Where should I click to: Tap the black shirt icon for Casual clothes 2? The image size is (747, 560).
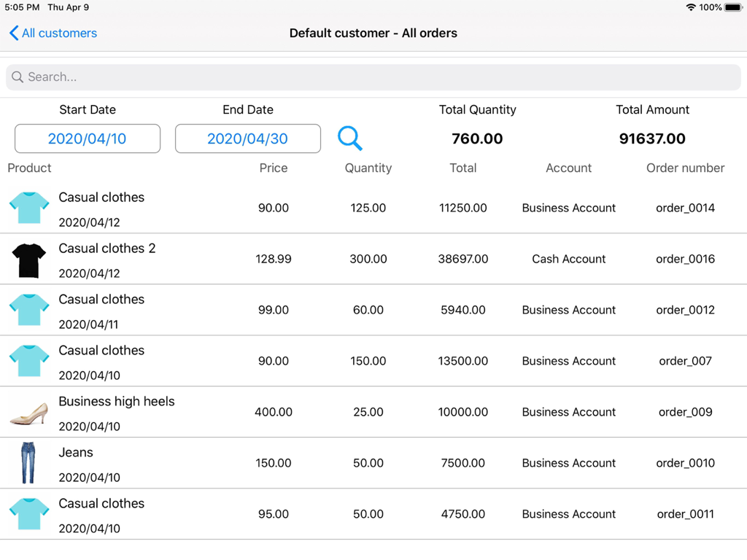pyautogui.click(x=28, y=258)
